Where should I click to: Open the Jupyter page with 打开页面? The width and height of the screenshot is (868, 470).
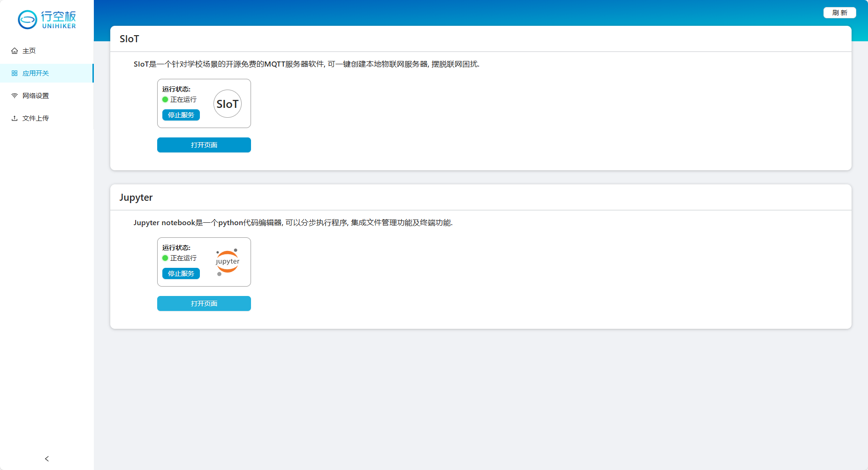click(x=204, y=303)
